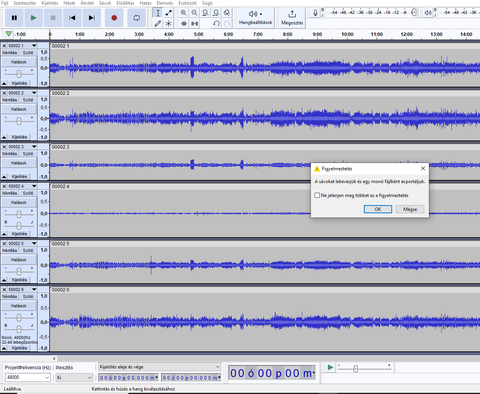Open track 00002 2 dropdown menu

[34, 93]
